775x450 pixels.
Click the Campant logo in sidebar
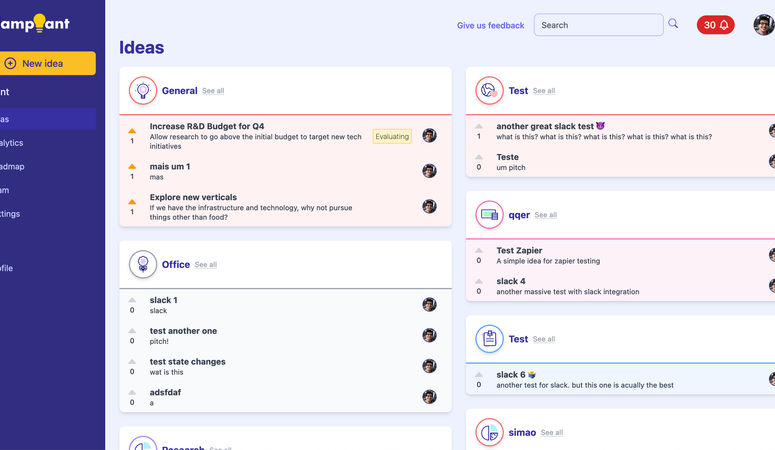click(x=35, y=23)
